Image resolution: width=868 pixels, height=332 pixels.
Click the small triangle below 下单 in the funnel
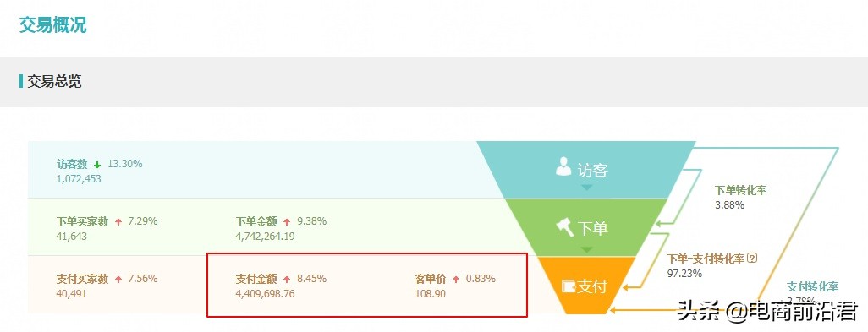pos(587,250)
